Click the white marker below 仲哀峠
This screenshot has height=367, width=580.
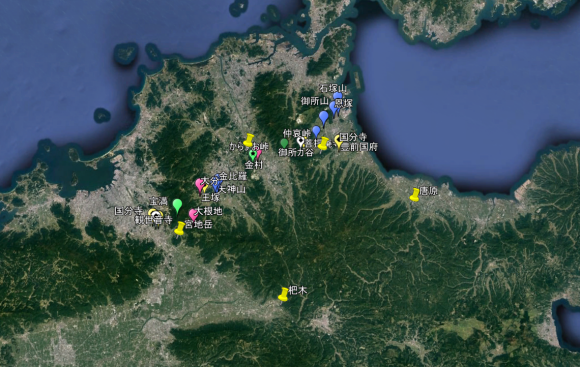301,142
